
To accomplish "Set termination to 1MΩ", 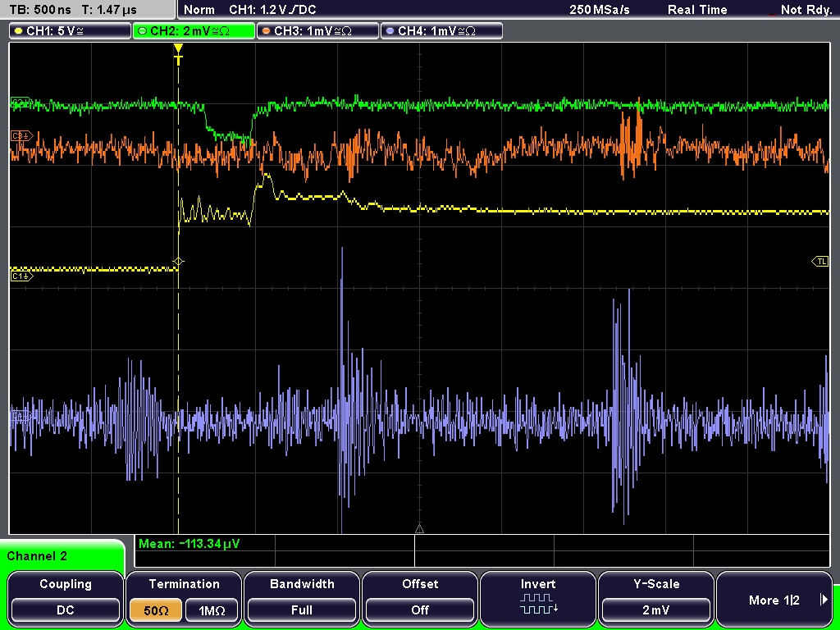I will [x=212, y=610].
